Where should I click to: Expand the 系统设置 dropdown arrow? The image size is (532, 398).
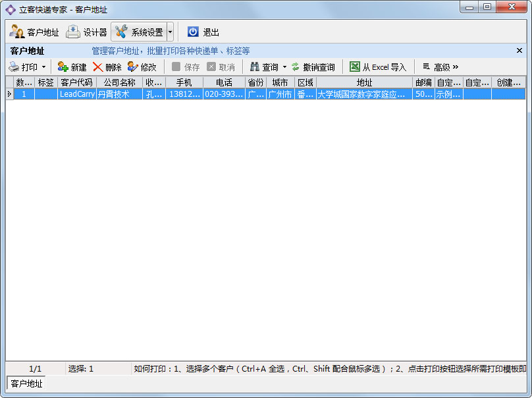coord(170,32)
